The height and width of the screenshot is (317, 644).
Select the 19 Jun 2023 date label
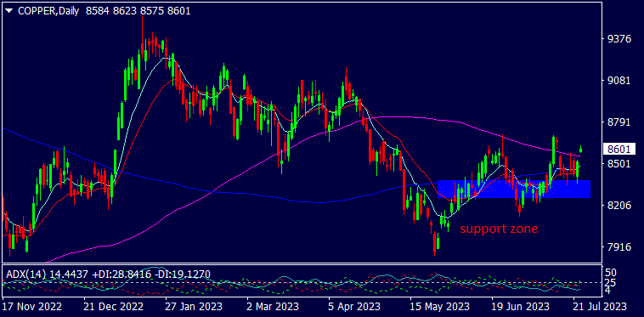521,306
